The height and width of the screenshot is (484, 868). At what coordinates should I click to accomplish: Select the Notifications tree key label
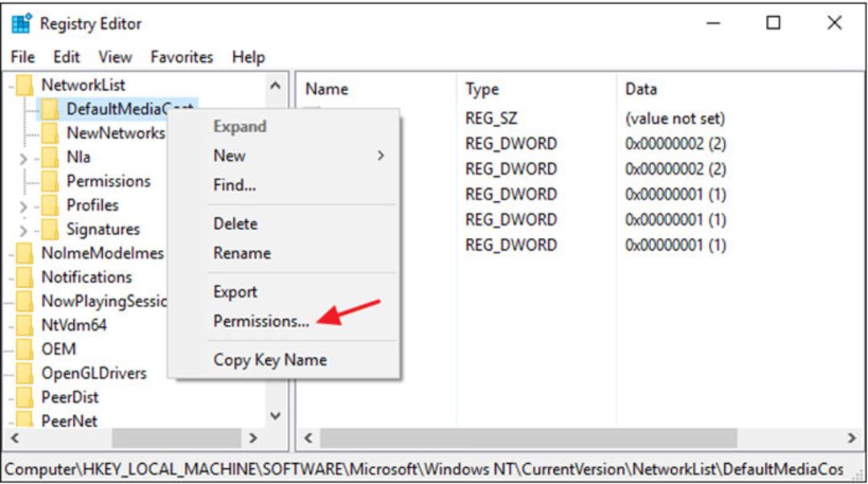coord(86,277)
